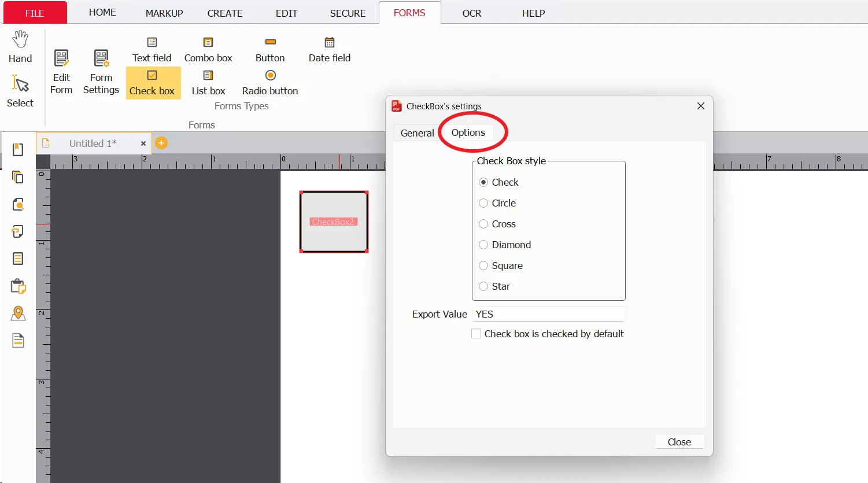Viewport: 868px width, 483px height.
Task: Choose the Check box form tool
Action: coord(152,83)
